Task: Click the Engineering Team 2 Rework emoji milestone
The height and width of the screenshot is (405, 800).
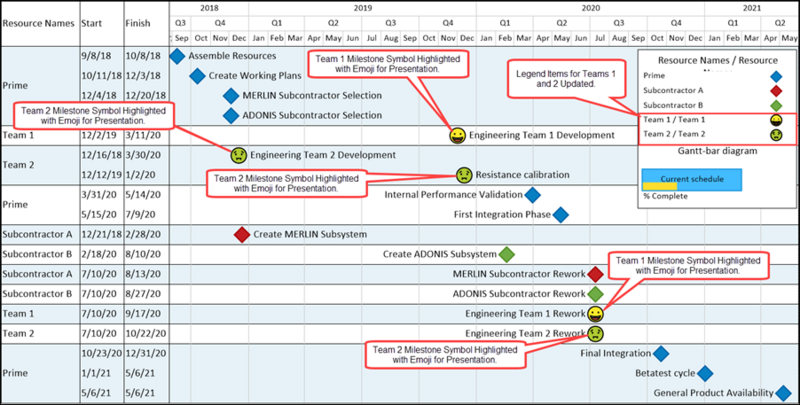Action: point(595,334)
